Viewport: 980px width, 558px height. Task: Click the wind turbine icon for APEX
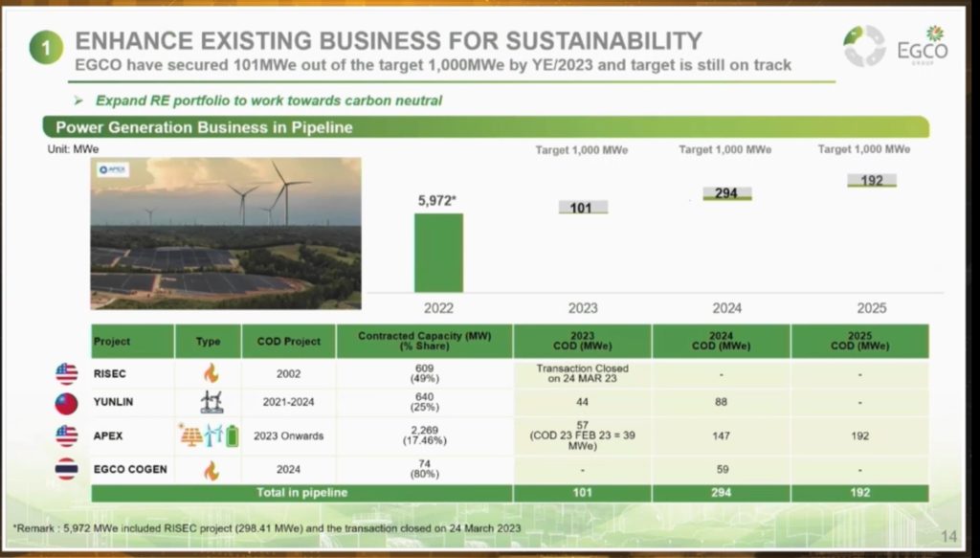[x=213, y=435]
